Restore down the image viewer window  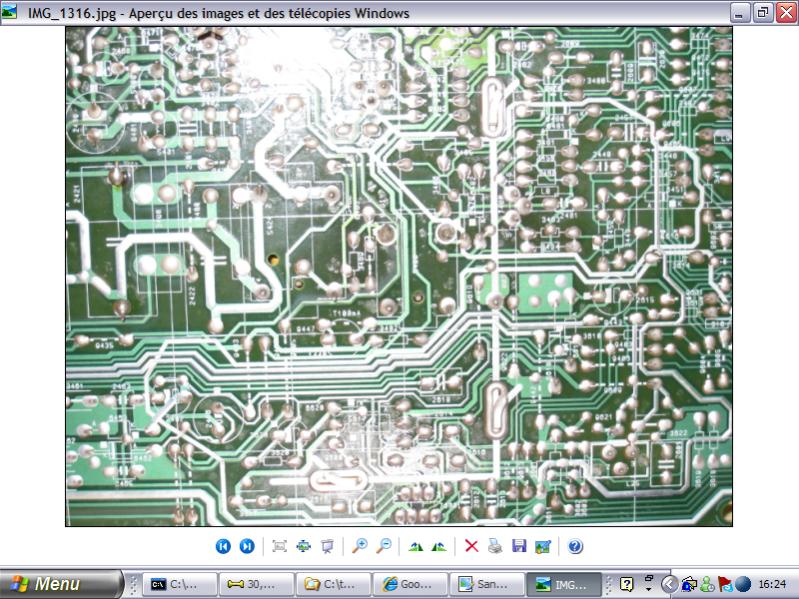pyautogui.click(x=763, y=13)
